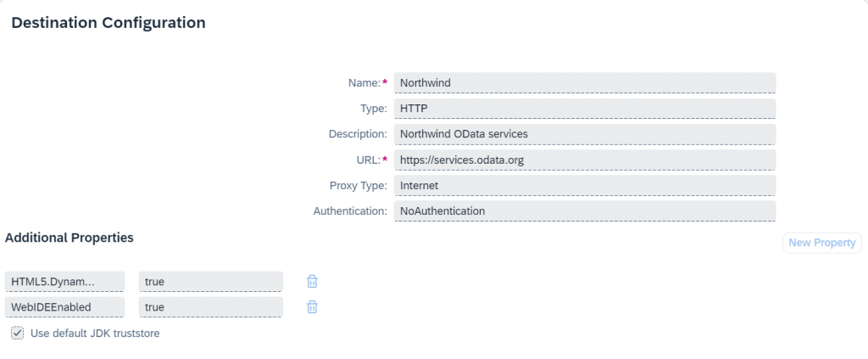
Task: Open the Type field showing HTTP
Action: pyautogui.click(x=585, y=109)
